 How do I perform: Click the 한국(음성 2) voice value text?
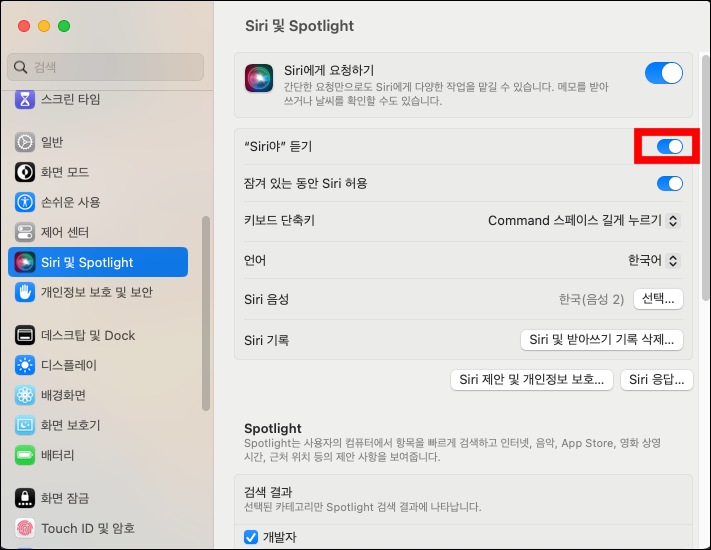click(591, 299)
